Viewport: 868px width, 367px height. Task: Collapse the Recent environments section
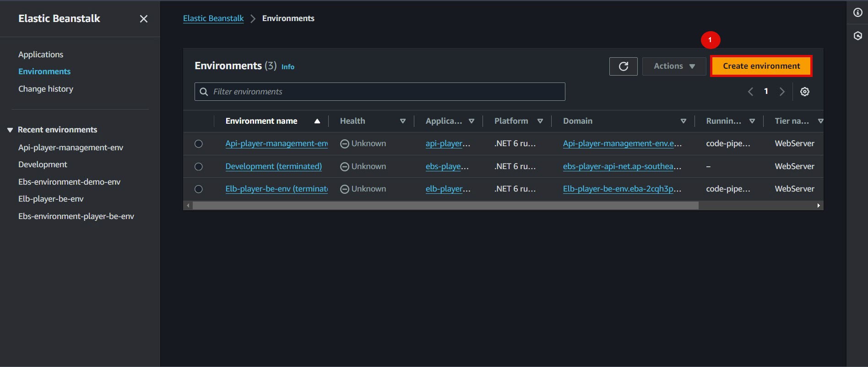tap(10, 130)
